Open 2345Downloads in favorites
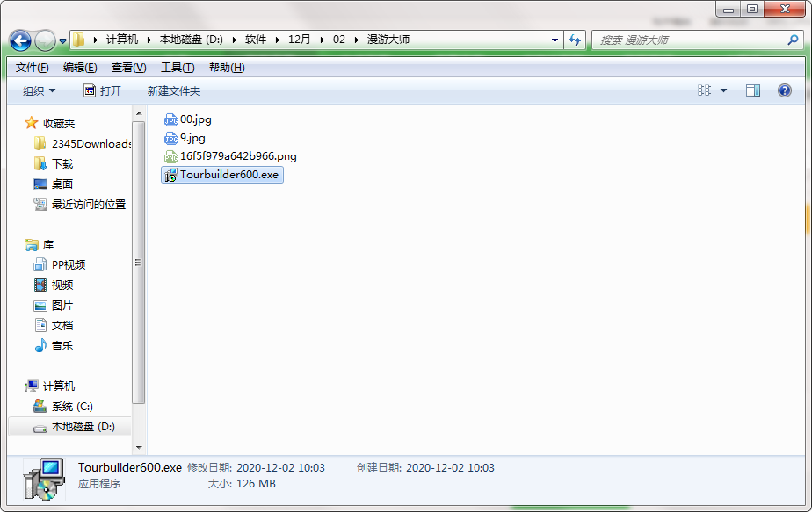Screen dimensions: 812x512 (83, 143)
